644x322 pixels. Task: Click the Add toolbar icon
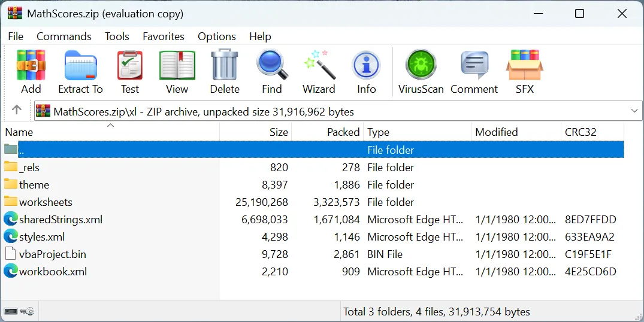point(31,65)
